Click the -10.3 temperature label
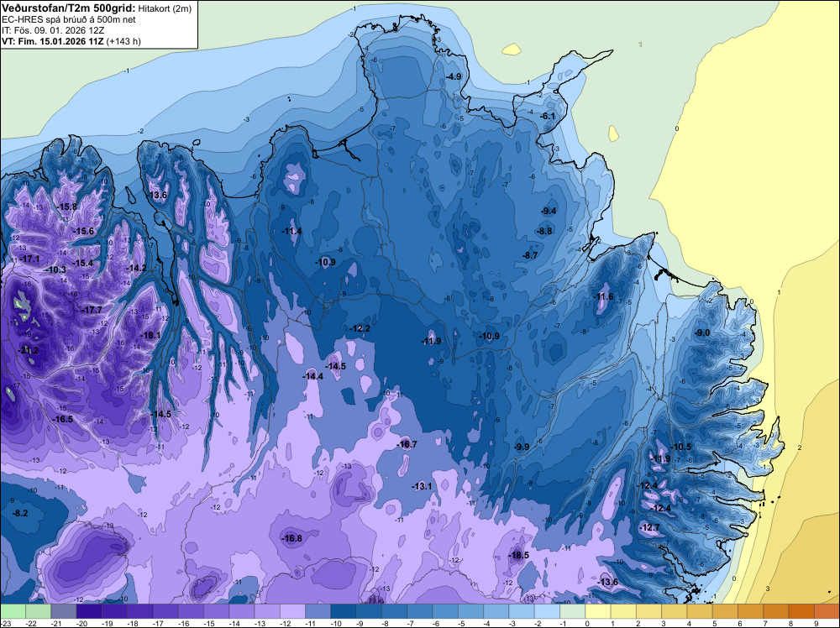Image resolution: width=840 pixels, height=628 pixels. [55, 270]
